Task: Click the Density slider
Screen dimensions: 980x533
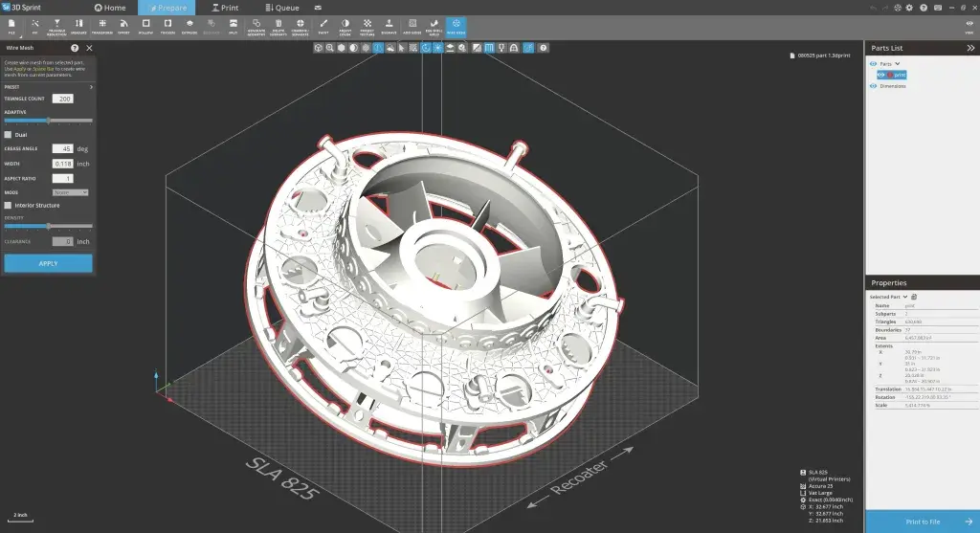Action: 48,226
